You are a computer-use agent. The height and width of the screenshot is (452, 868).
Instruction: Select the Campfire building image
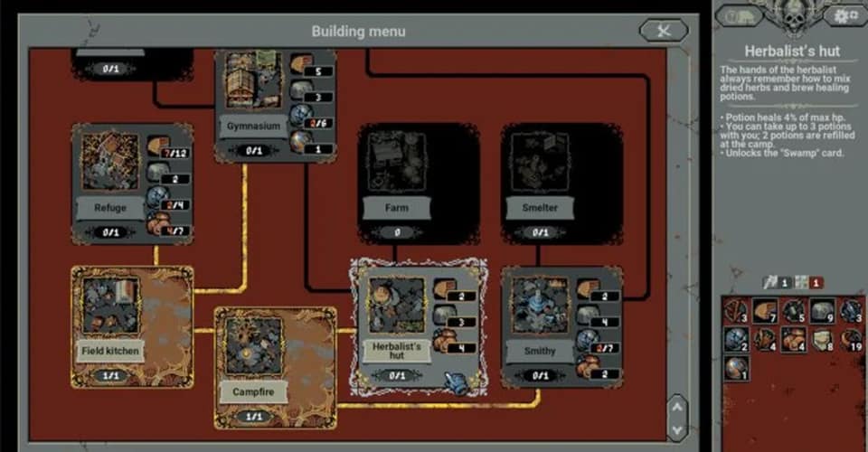coord(253,346)
